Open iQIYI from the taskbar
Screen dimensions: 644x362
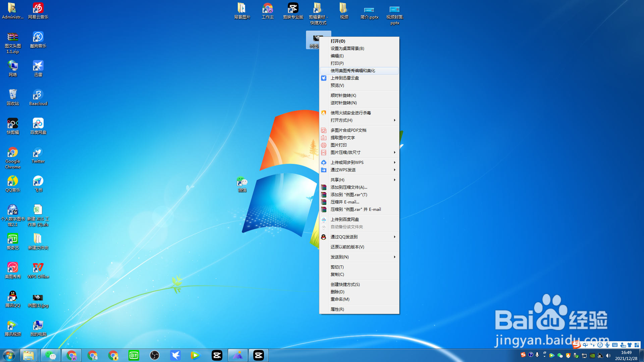coord(134,355)
